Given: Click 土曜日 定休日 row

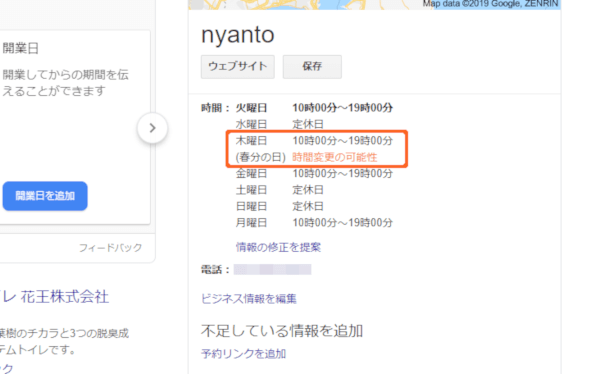Looking at the screenshot, I should point(280,190).
